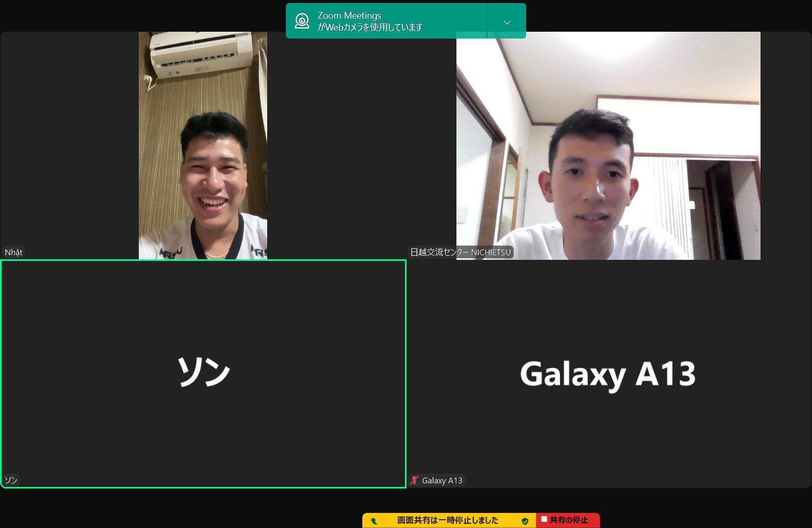
Task: Click the small ソン participant name label
Action: click(x=11, y=480)
